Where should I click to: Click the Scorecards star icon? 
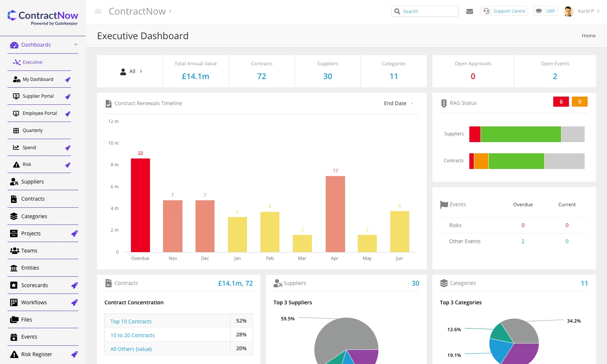14,285
